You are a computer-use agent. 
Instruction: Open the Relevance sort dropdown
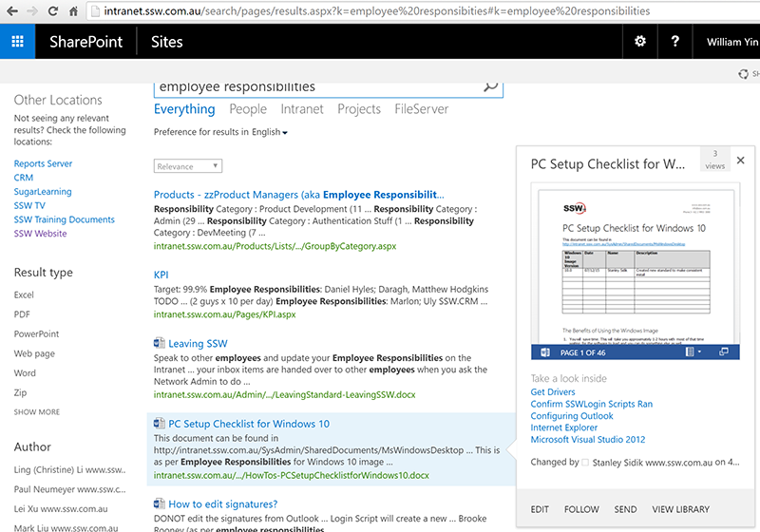(188, 166)
